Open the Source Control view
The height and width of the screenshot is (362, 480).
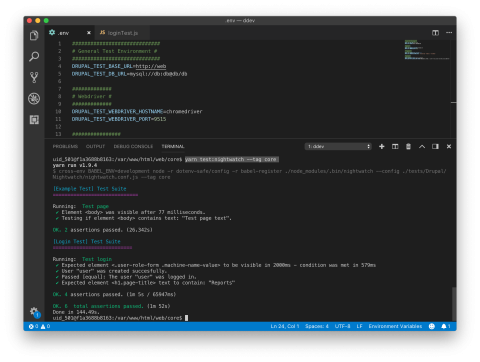34,77
